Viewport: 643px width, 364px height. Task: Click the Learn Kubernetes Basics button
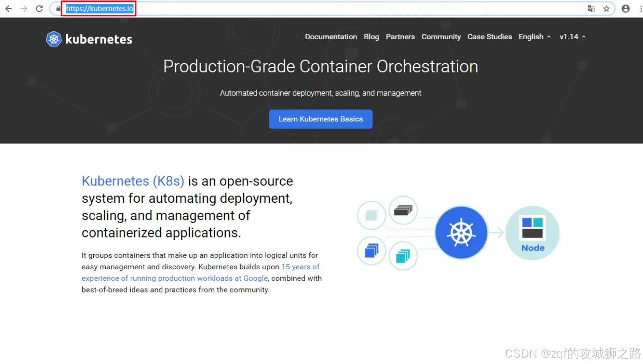(x=321, y=119)
